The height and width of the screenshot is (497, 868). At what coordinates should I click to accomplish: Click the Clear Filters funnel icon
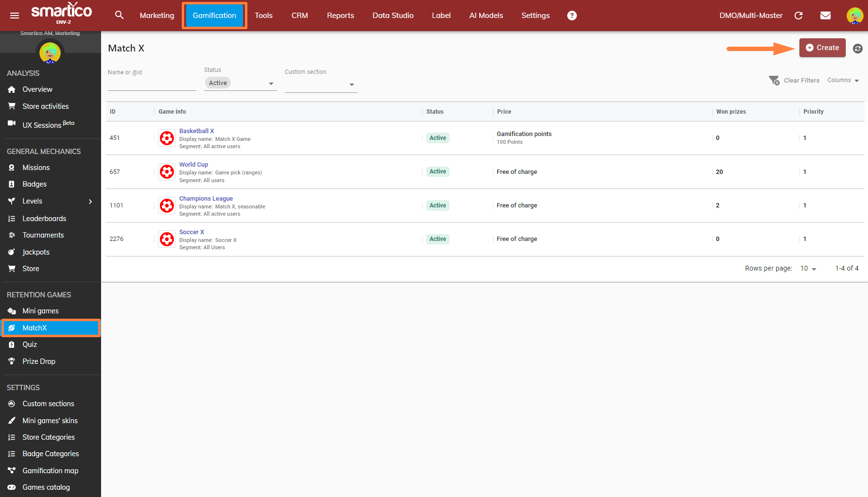click(x=774, y=80)
